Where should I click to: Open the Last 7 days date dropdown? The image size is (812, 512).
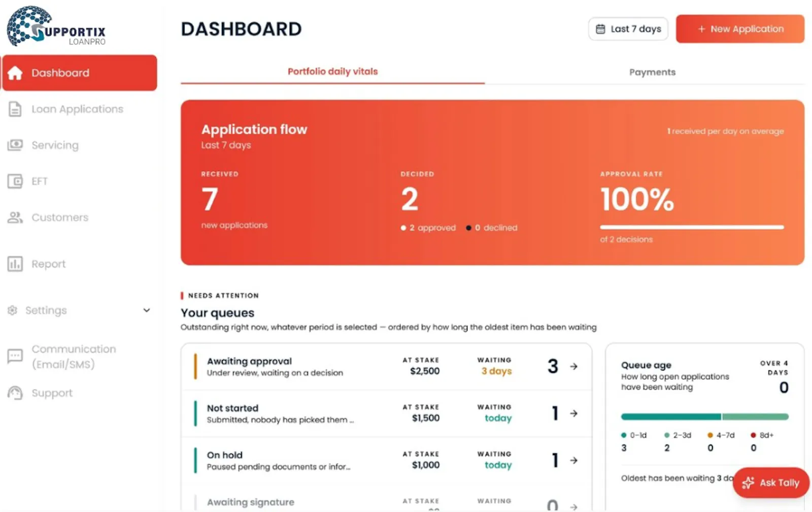click(x=628, y=29)
